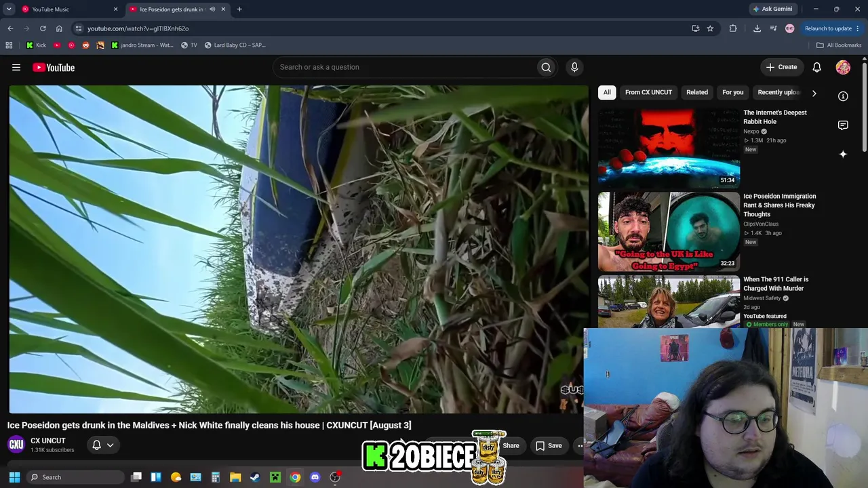Open Chrome downloads tray
This screenshot has width=868, height=488.
pyautogui.click(x=757, y=28)
